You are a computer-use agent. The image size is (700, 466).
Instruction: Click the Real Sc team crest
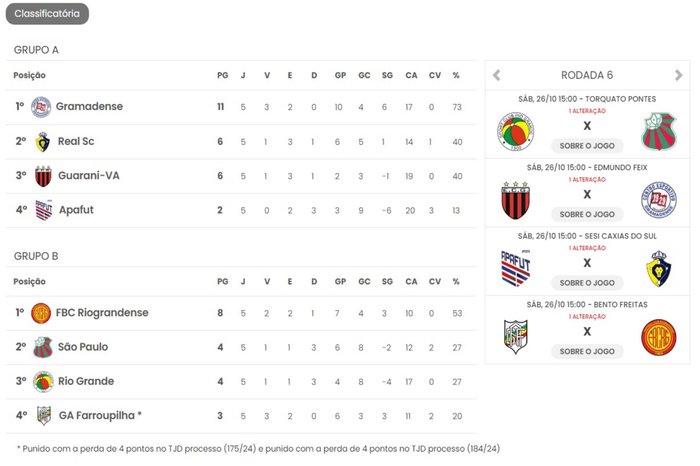coord(42,141)
